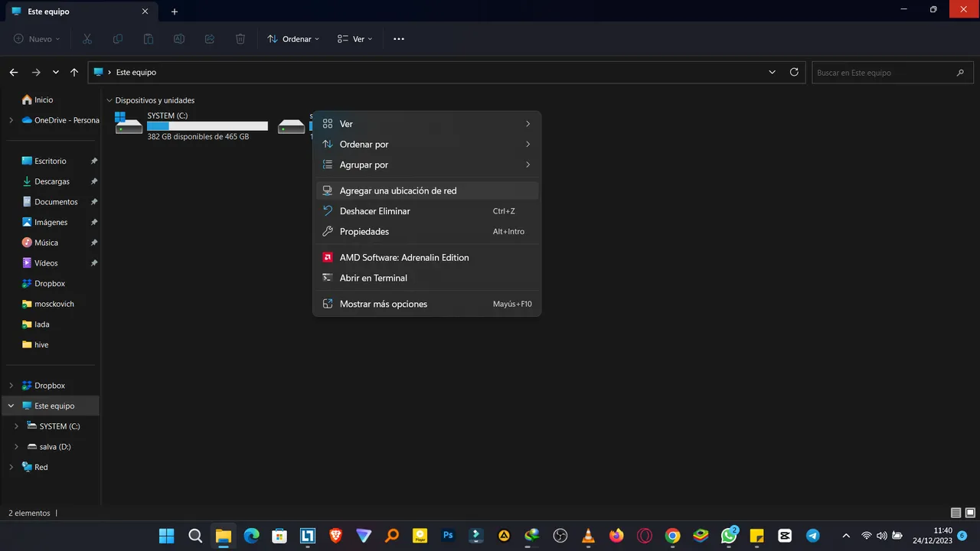Open Microsoft Edge from taskbar
Image resolution: width=980 pixels, height=551 pixels.
coord(251,536)
